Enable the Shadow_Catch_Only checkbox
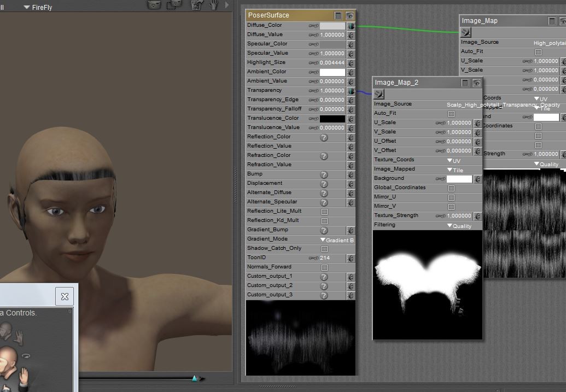566x392 pixels. point(324,249)
